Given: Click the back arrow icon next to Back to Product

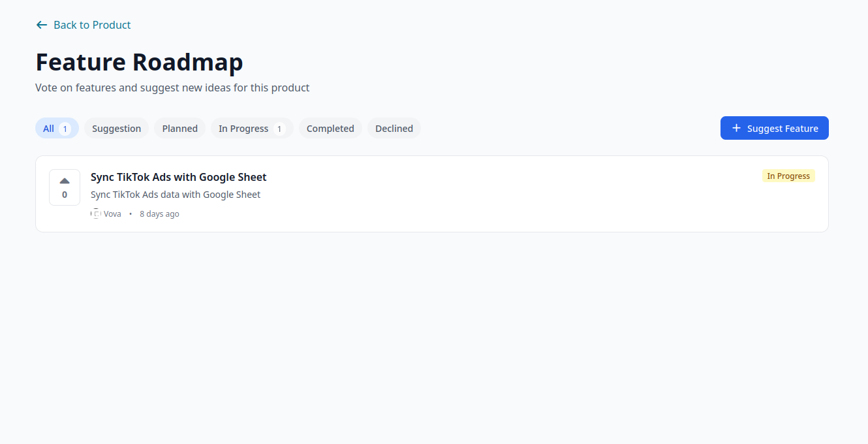Looking at the screenshot, I should click(x=41, y=24).
